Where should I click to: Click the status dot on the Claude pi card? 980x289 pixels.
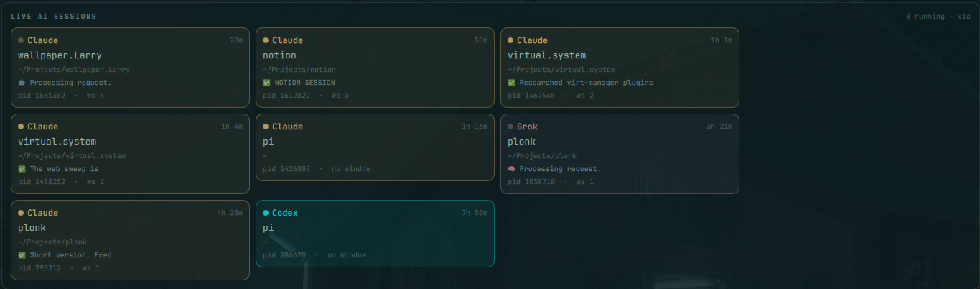(x=266, y=127)
